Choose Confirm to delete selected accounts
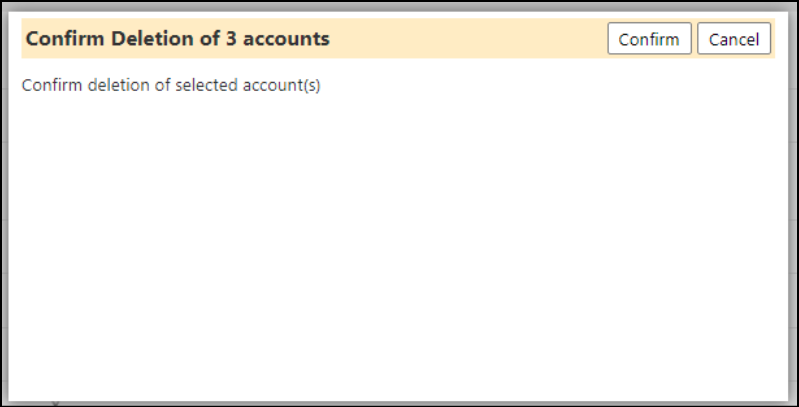Screen dimensions: 799x407 click(649, 39)
